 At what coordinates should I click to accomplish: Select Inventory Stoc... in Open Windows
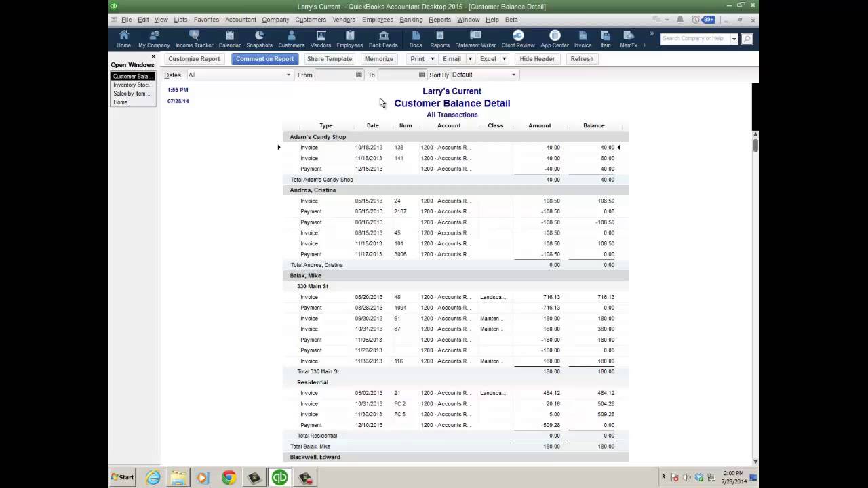132,85
